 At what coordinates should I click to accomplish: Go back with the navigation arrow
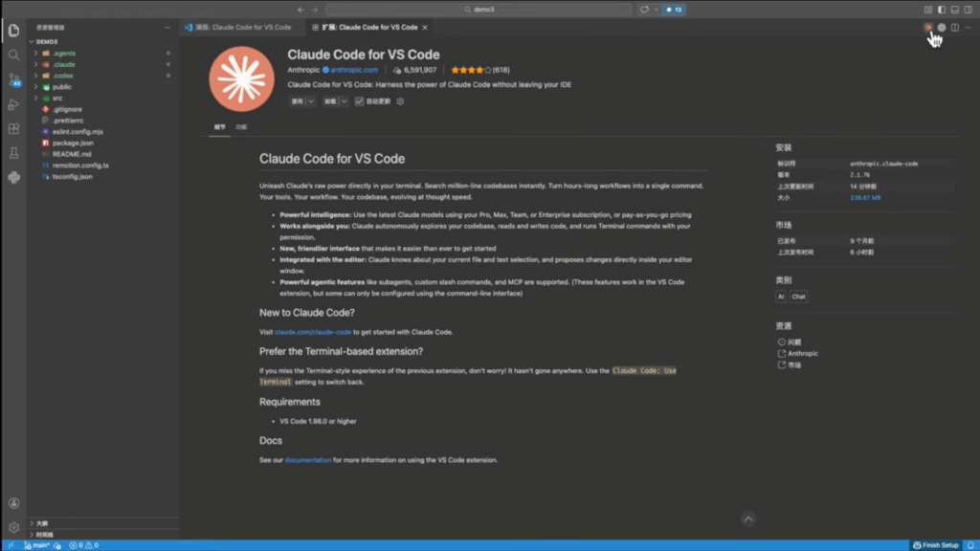coord(301,10)
